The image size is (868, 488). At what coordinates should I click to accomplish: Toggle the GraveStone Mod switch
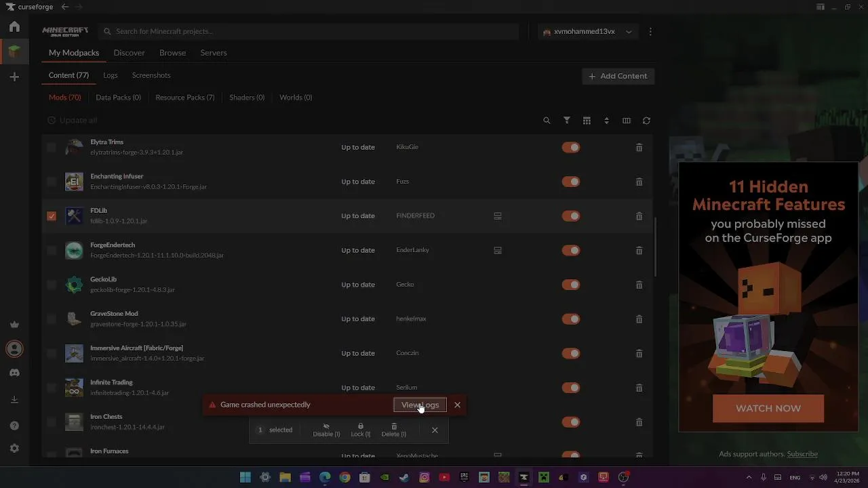click(x=571, y=319)
